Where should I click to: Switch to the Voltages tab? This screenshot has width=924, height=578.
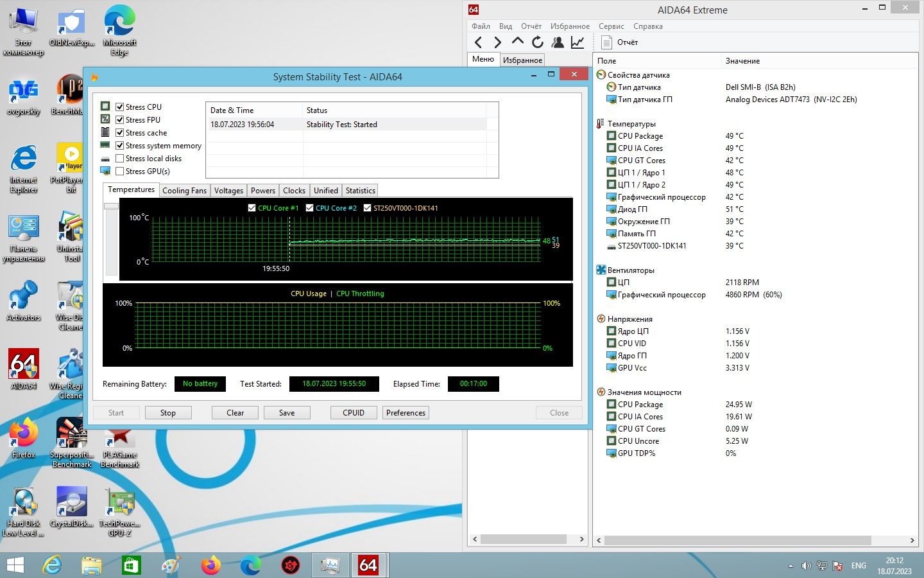[x=228, y=191]
